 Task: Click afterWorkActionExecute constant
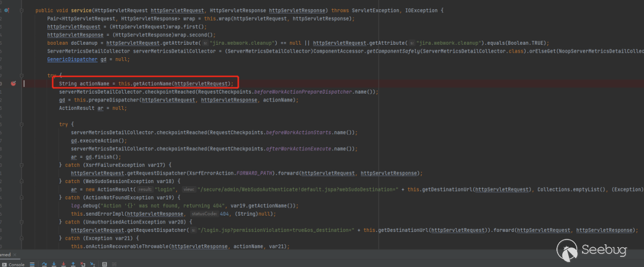pos(299,149)
